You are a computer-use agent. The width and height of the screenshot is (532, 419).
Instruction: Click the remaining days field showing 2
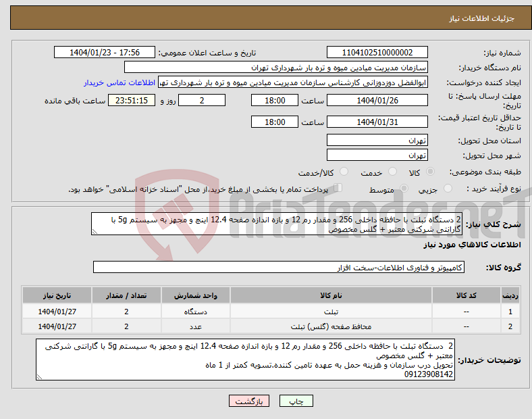pos(202,101)
